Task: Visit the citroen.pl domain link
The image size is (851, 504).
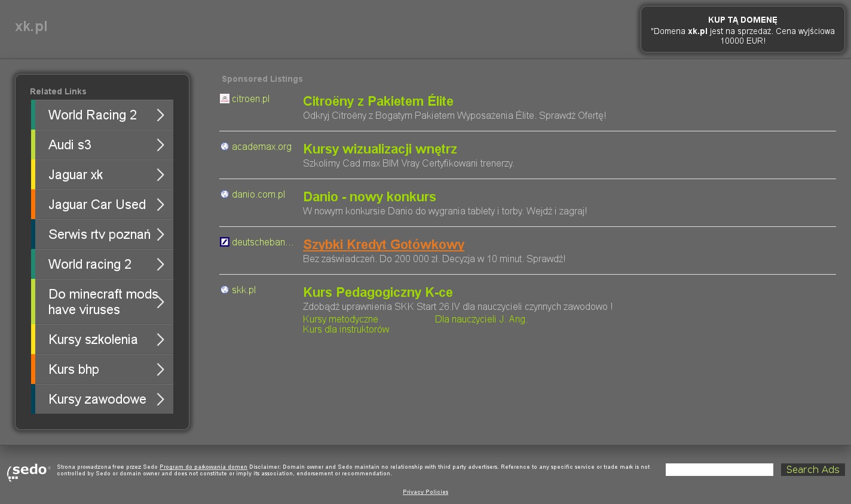Action: pos(250,99)
